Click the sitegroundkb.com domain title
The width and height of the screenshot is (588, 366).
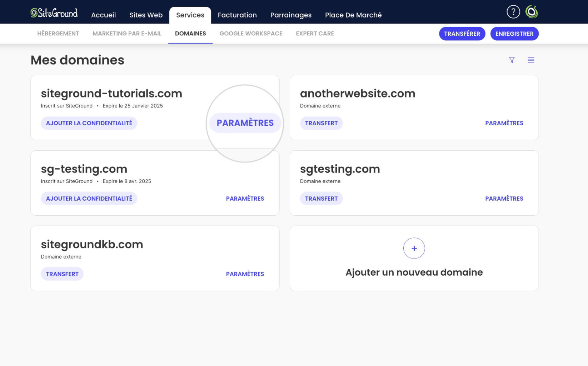[x=92, y=244]
